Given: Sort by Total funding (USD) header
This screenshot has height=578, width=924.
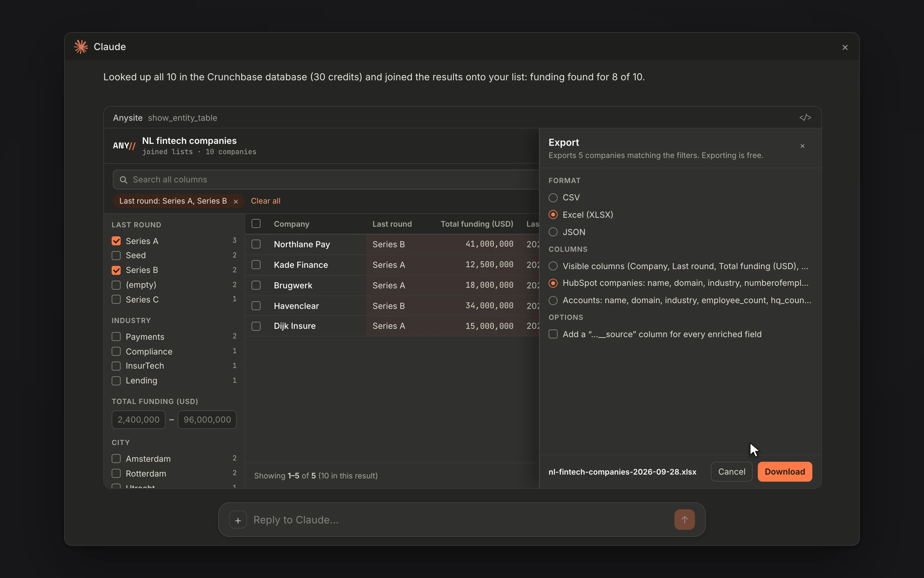Looking at the screenshot, I should point(477,224).
